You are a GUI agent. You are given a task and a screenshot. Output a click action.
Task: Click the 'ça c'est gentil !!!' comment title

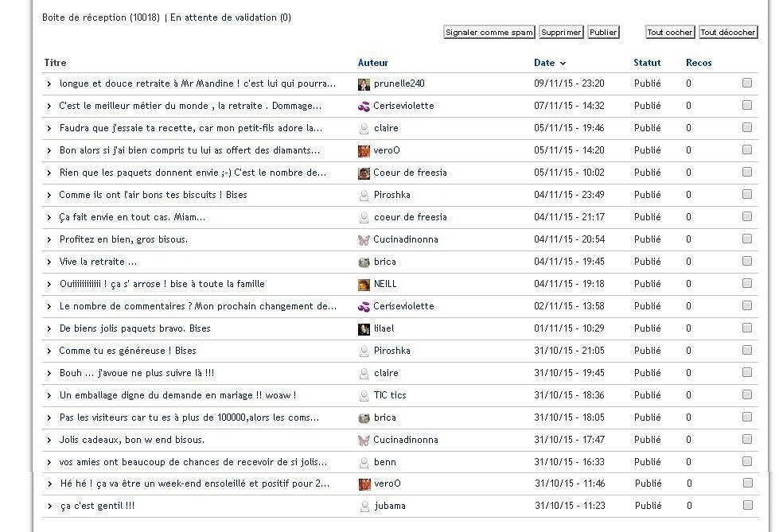tap(97, 506)
